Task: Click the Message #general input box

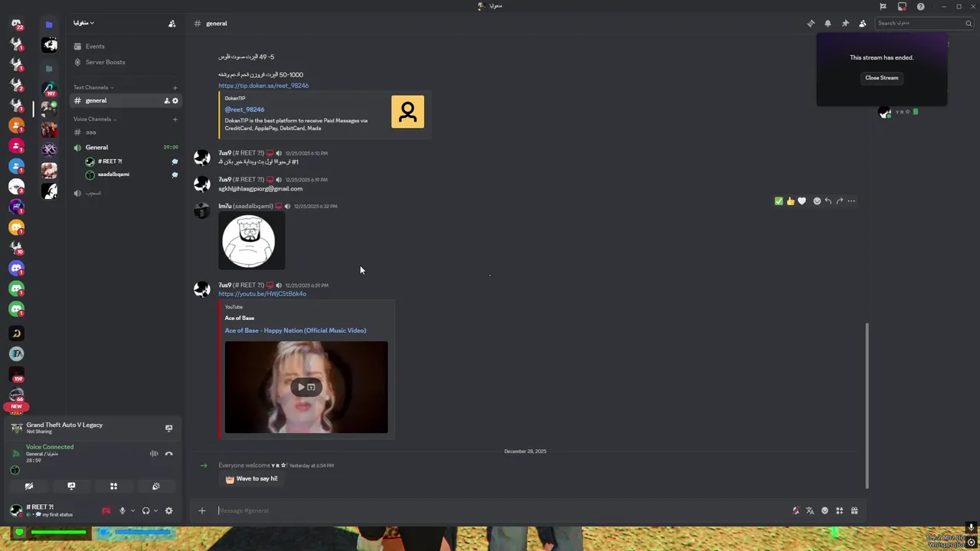Action: point(501,510)
